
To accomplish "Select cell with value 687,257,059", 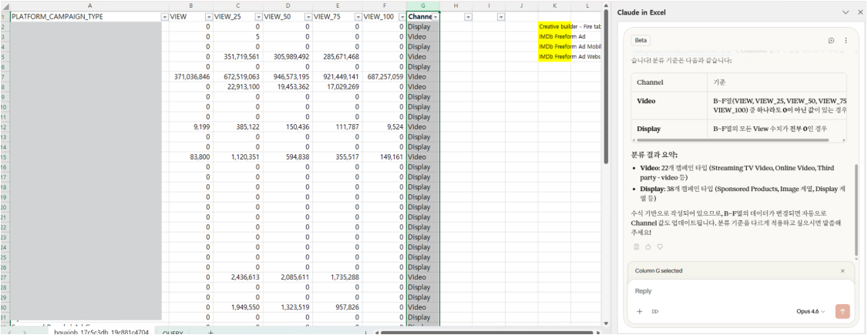I will [384, 77].
